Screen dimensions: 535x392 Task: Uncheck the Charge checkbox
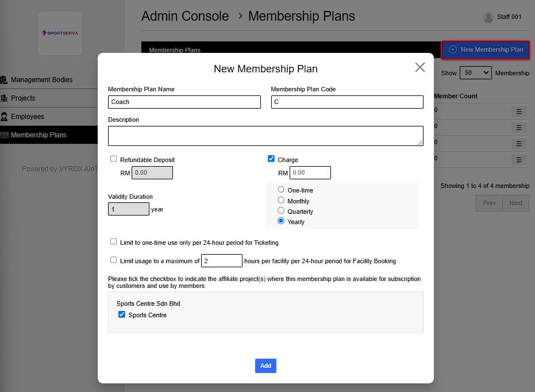(x=271, y=159)
